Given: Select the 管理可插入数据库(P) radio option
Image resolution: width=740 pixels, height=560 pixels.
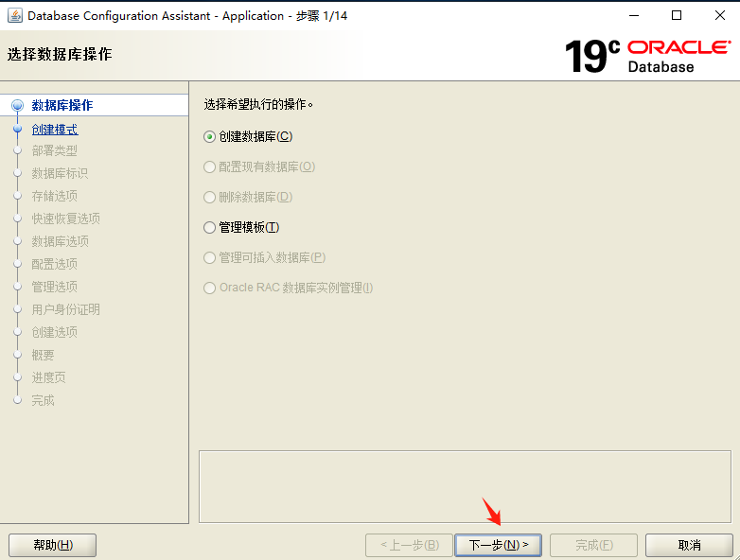Looking at the screenshot, I should [265, 257].
